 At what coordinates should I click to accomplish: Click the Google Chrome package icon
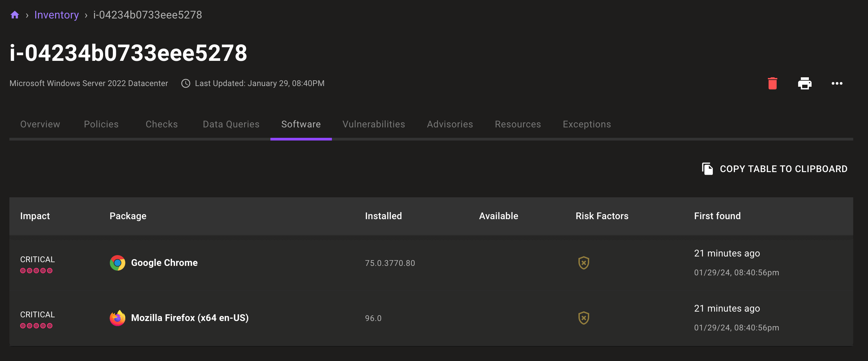pyautogui.click(x=117, y=263)
